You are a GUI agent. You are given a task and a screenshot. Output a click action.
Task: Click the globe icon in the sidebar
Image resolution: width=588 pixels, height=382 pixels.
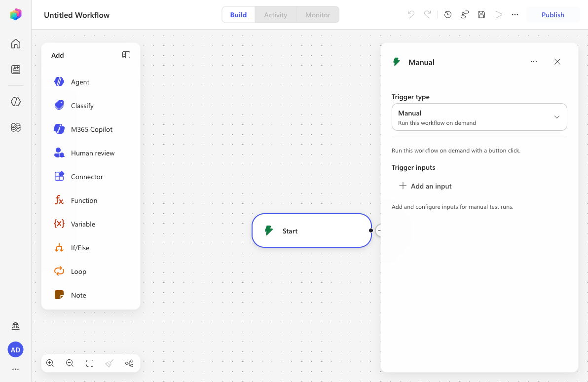pyautogui.click(x=15, y=326)
